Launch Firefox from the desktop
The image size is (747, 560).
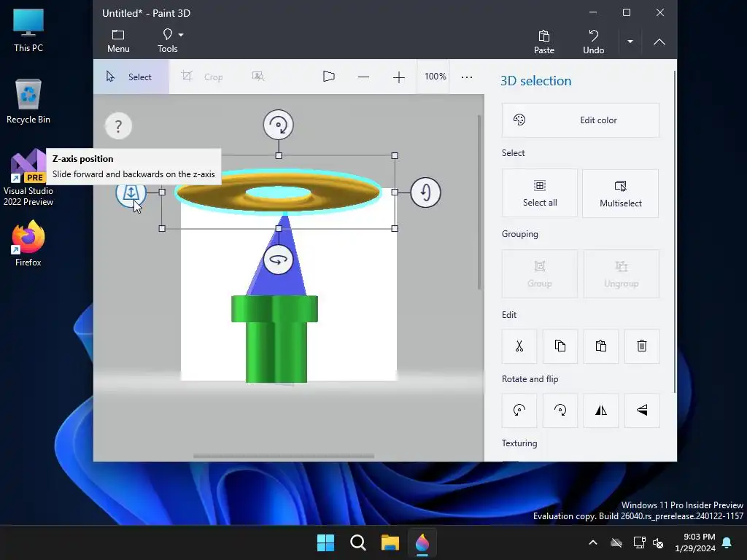(28, 244)
